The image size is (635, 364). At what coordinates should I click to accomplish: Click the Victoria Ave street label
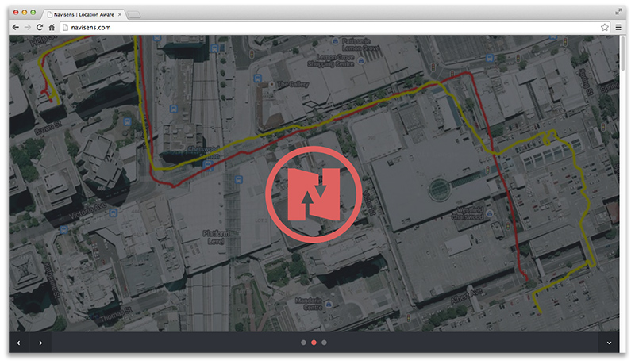[x=87, y=211]
